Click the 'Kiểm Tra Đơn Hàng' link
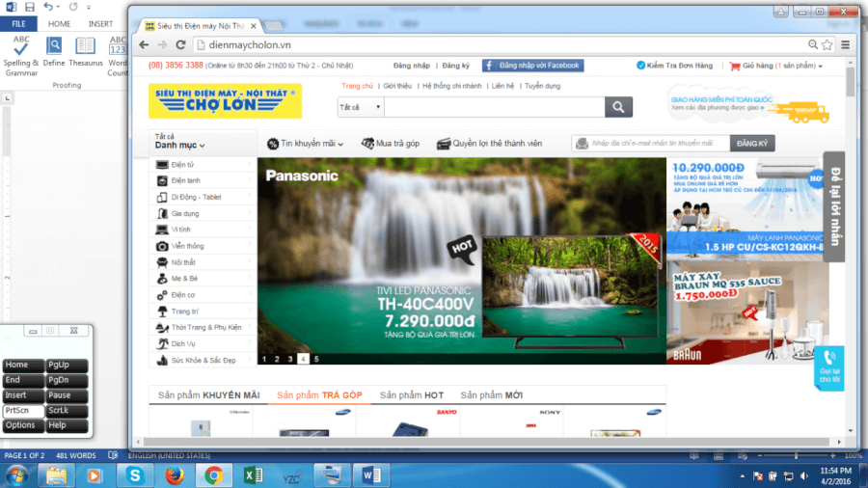Image resolution: width=868 pixels, height=488 pixels. [x=673, y=66]
